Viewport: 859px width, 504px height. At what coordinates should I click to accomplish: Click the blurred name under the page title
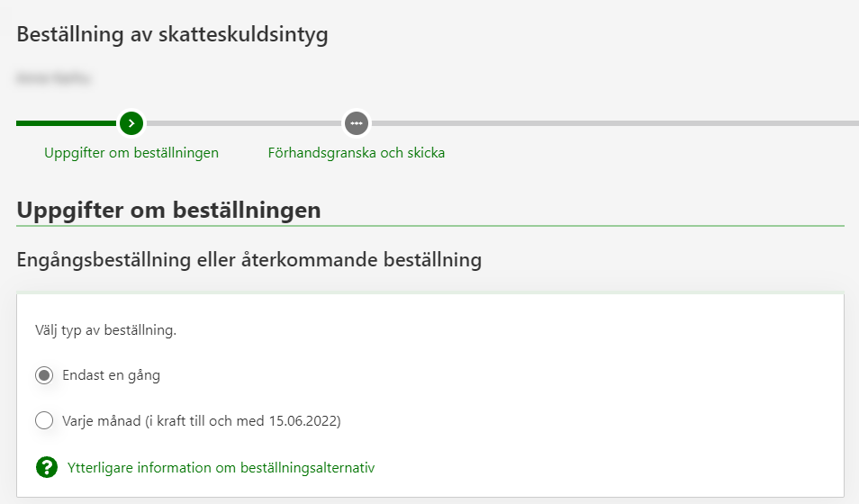[x=54, y=78]
